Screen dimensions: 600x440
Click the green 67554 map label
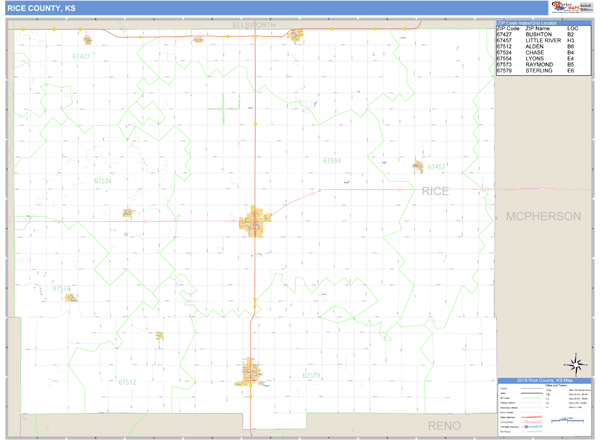pos(332,161)
